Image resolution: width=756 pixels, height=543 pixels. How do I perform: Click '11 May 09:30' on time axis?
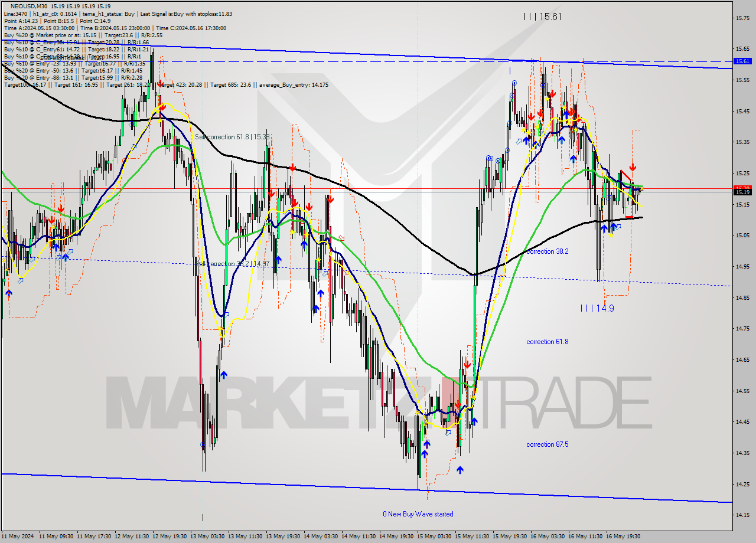tap(56, 537)
